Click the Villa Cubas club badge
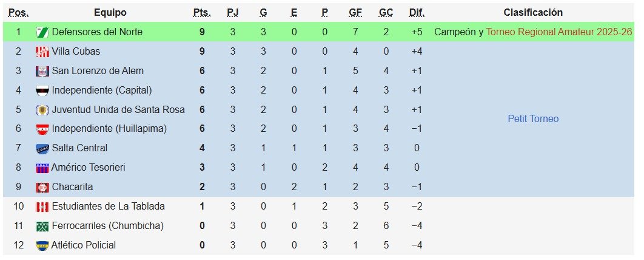This screenshot has height=260, width=644. click(42, 52)
